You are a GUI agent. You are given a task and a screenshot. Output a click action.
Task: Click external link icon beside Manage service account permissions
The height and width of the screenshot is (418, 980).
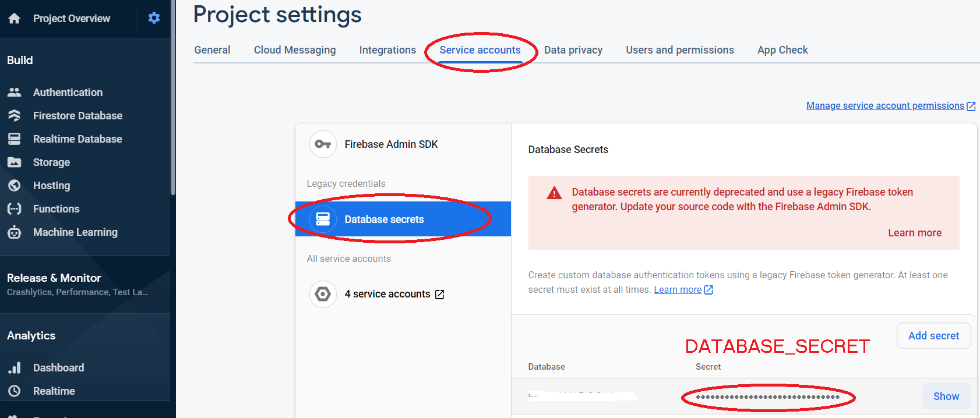[x=971, y=106]
